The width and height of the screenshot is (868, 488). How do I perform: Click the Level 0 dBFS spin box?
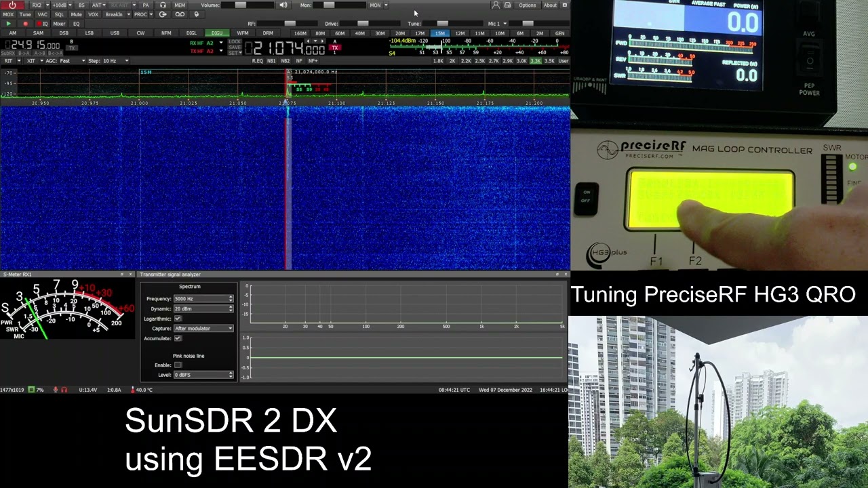coord(203,375)
